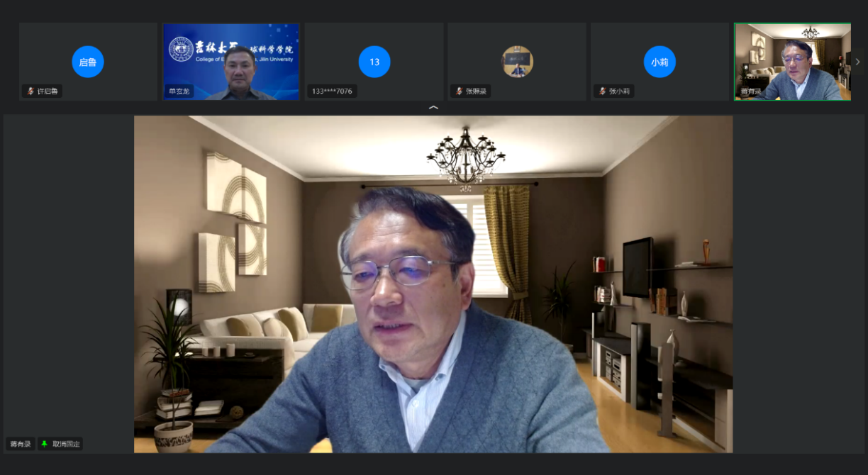Collapse the participant strip with the chevron
This screenshot has height=475, width=868.
pos(434,108)
